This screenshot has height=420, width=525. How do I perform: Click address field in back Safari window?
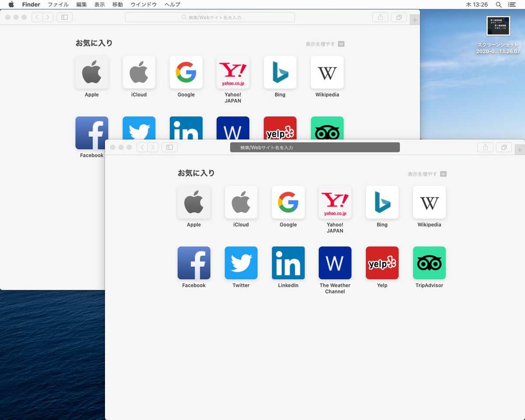210,17
